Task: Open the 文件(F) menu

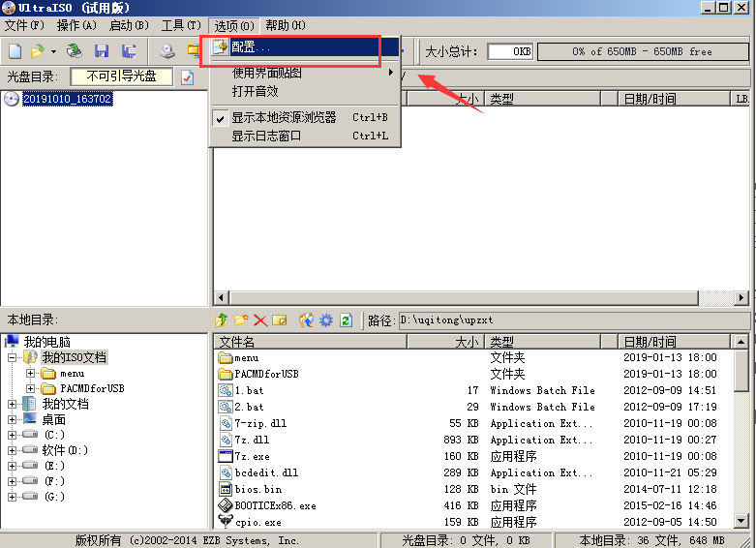Action: tap(24, 25)
